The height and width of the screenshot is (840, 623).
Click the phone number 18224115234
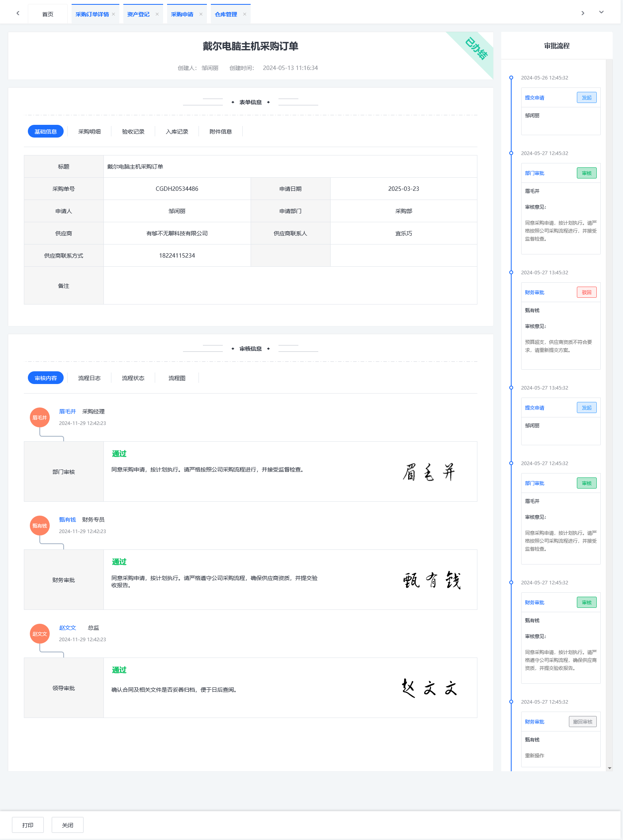(x=177, y=256)
